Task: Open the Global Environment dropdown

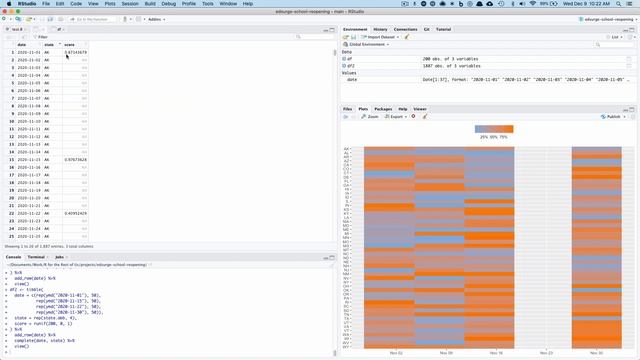Action: point(366,44)
